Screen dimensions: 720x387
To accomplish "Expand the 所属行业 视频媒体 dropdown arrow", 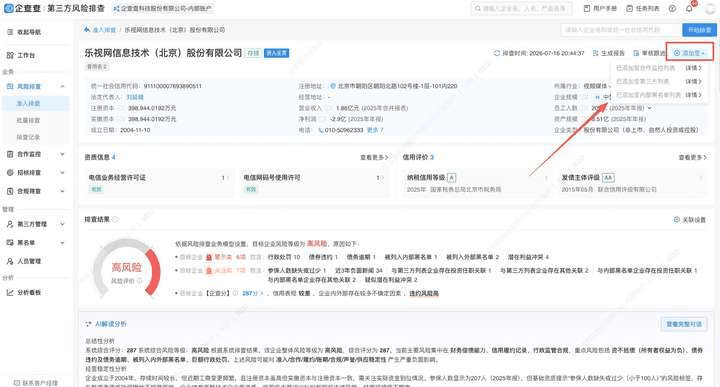I will pyautogui.click(x=609, y=86).
